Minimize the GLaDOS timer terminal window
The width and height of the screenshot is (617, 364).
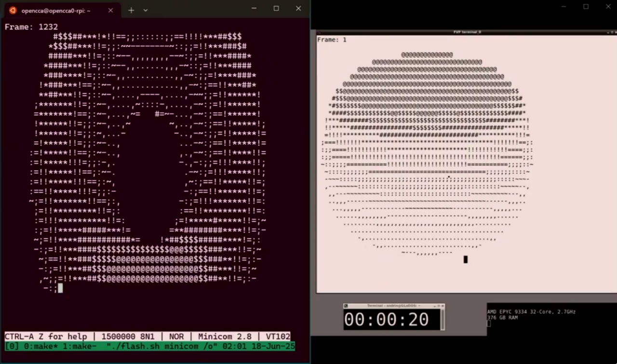tap(435, 306)
